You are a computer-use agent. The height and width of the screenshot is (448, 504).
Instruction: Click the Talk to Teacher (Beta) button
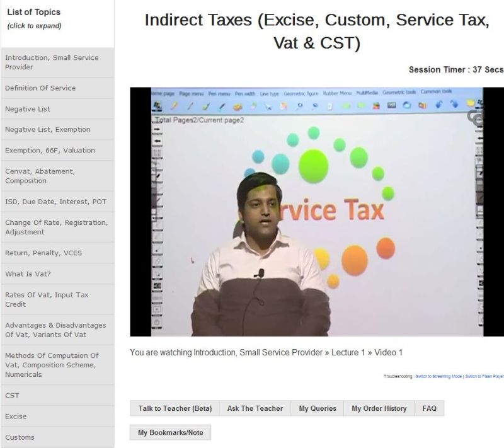coord(175,408)
